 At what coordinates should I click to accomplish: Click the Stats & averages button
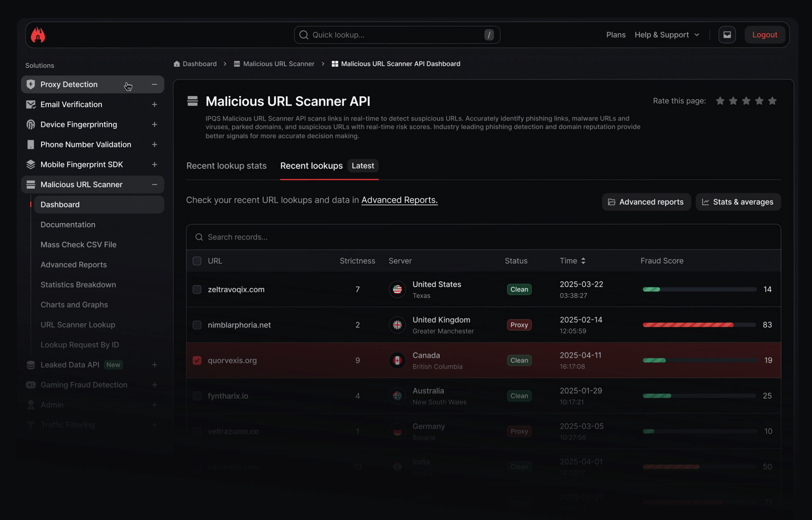738,202
